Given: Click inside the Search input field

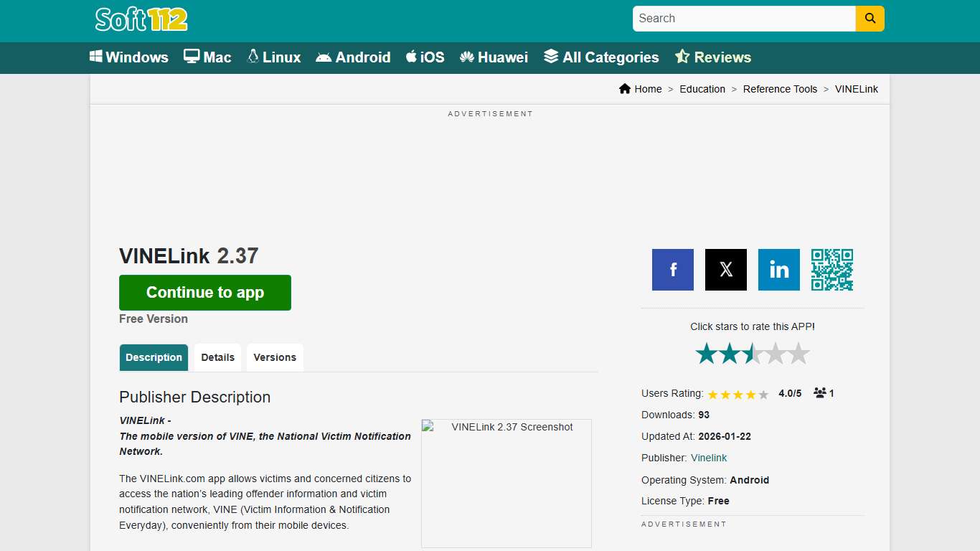Looking at the screenshot, I should [x=743, y=18].
